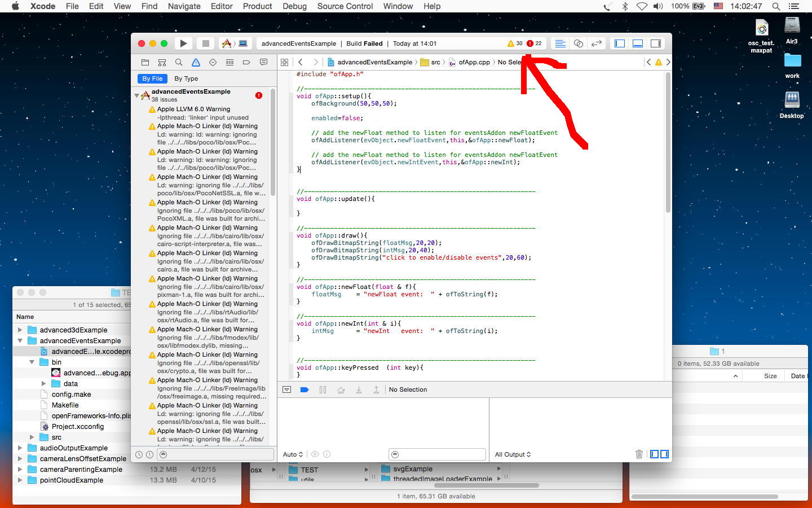Click the console filter search field
This screenshot has height=508, width=812.
[437, 454]
